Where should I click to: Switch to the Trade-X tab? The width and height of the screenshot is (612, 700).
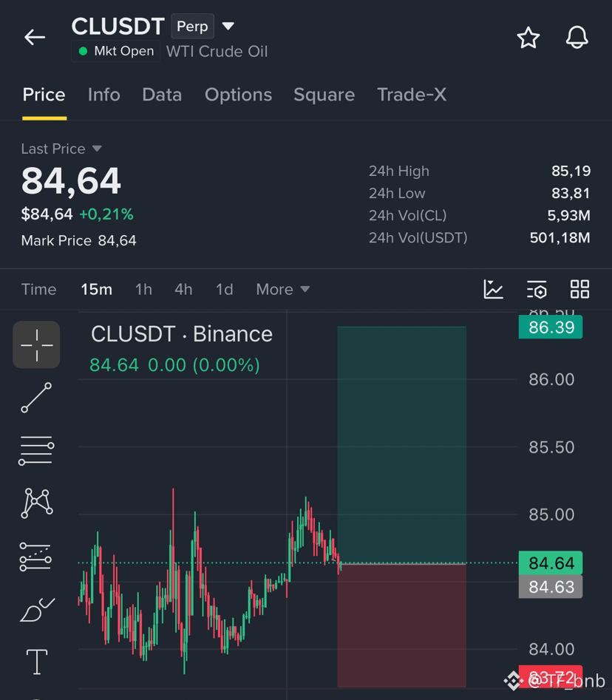point(412,95)
